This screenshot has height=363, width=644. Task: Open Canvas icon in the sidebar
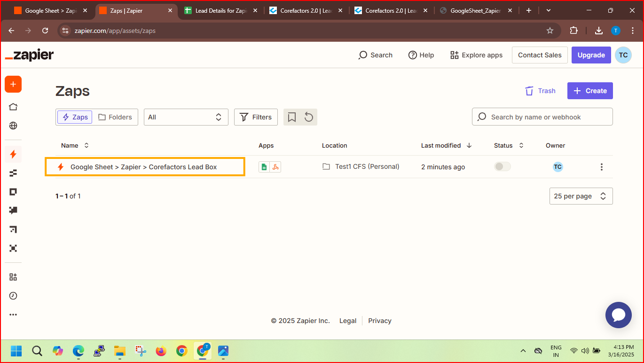[x=13, y=229]
